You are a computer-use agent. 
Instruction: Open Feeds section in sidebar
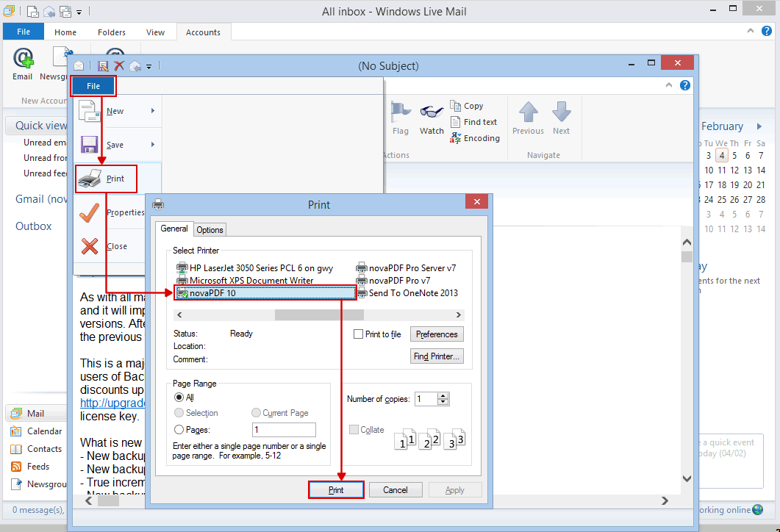pyautogui.click(x=30, y=467)
